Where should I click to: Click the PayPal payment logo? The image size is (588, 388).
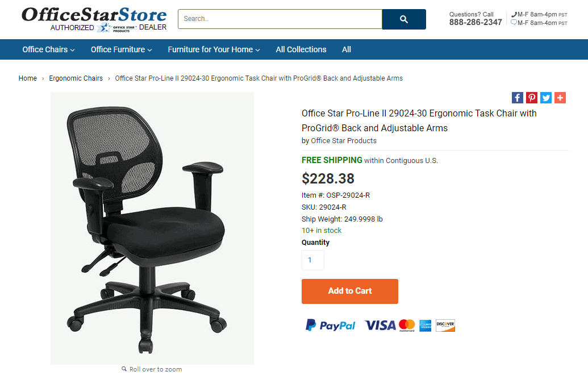tap(331, 325)
